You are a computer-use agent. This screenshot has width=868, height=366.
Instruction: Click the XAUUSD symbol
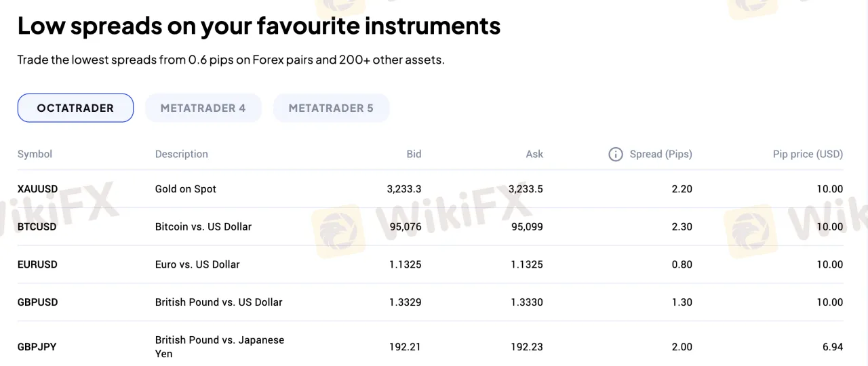38,189
